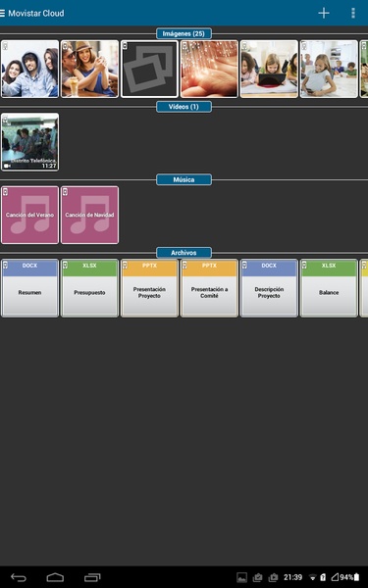Viewport: 368px width, 588px height.
Task: Open the photo of three friends in hoodies
Action: click(x=30, y=69)
